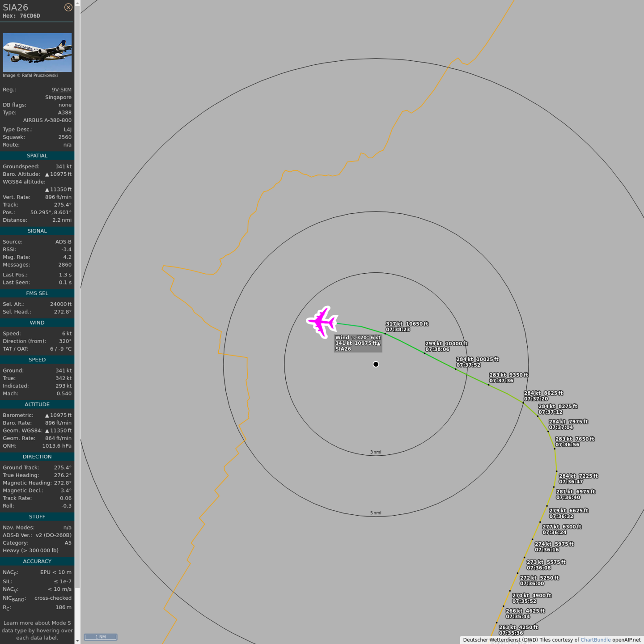Click the 3 nmi range ring label
644x644 pixels.
[x=376, y=452]
